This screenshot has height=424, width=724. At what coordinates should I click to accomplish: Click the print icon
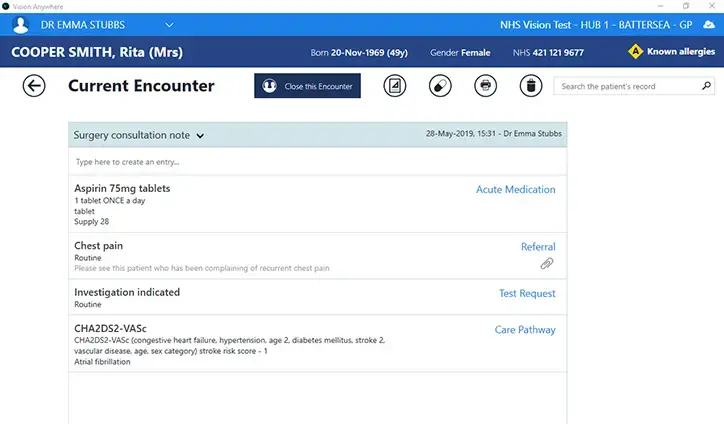(485, 86)
